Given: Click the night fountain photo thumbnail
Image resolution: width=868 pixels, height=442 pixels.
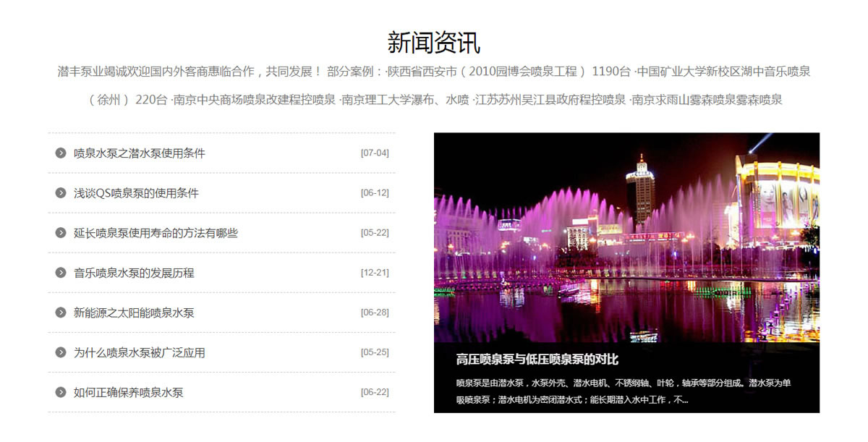Looking at the screenshot, I should 626,237.
